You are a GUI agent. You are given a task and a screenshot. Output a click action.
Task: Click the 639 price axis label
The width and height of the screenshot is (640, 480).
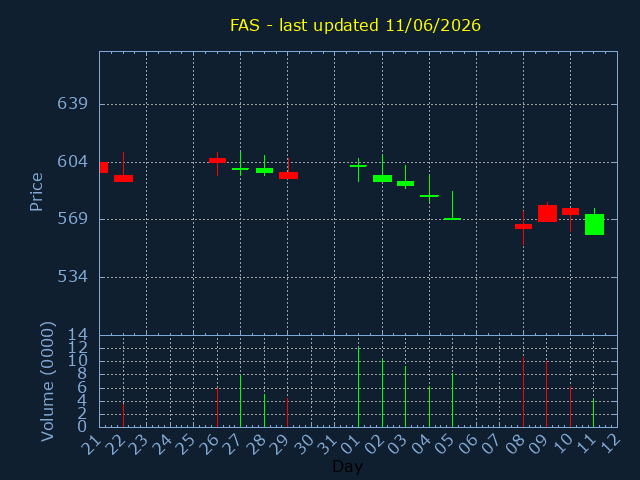tap(73, 104)
